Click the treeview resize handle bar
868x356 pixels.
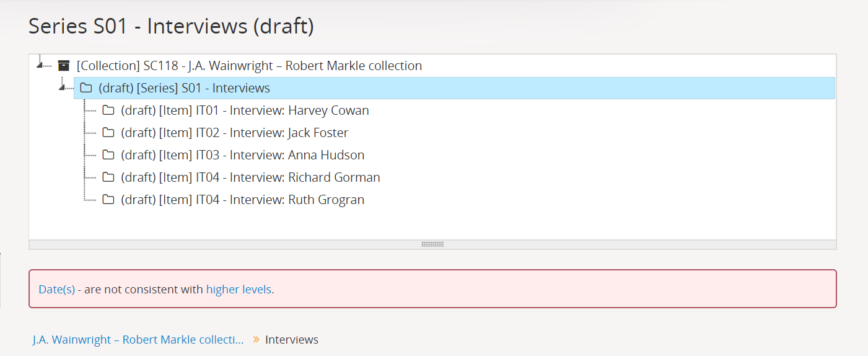click(x=432, y=244)
